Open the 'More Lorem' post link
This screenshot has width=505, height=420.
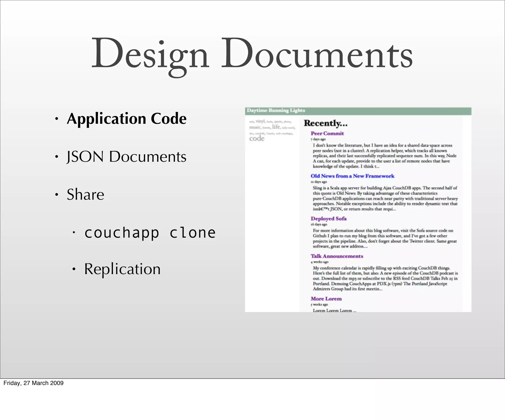tap(326, 299)
